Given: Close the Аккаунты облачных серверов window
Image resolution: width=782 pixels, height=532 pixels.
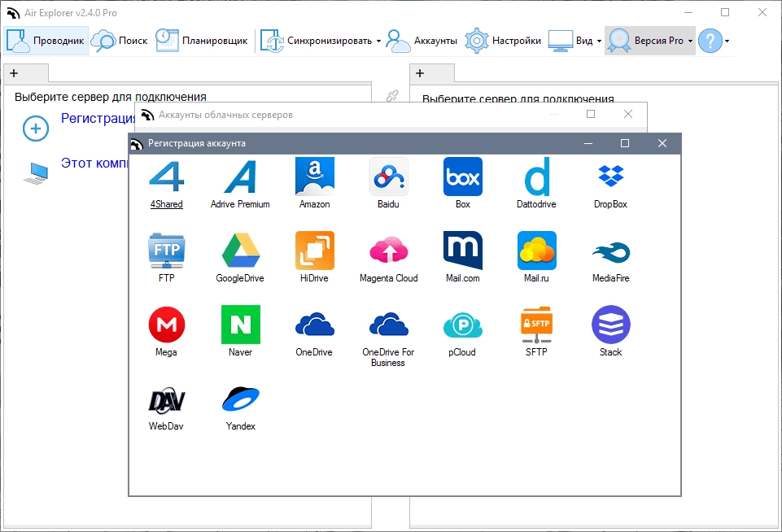Looking at the screenshot, I should [628, 114].
